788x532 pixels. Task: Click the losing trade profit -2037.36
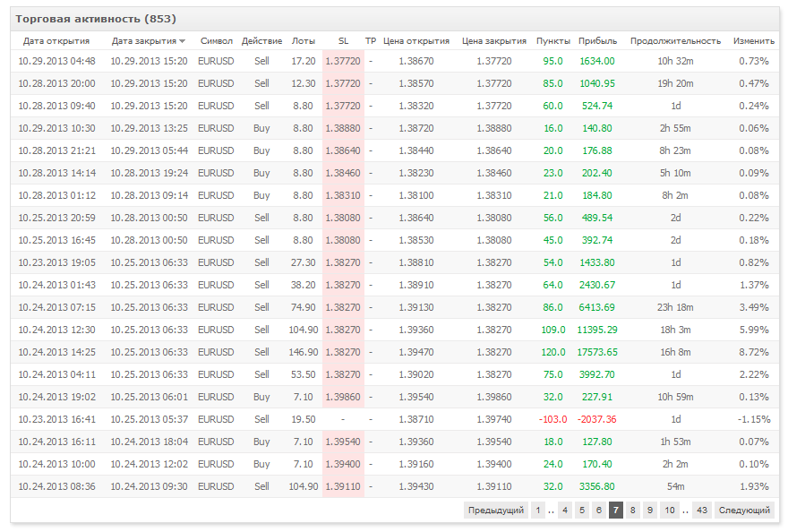[x=596, y=419]
